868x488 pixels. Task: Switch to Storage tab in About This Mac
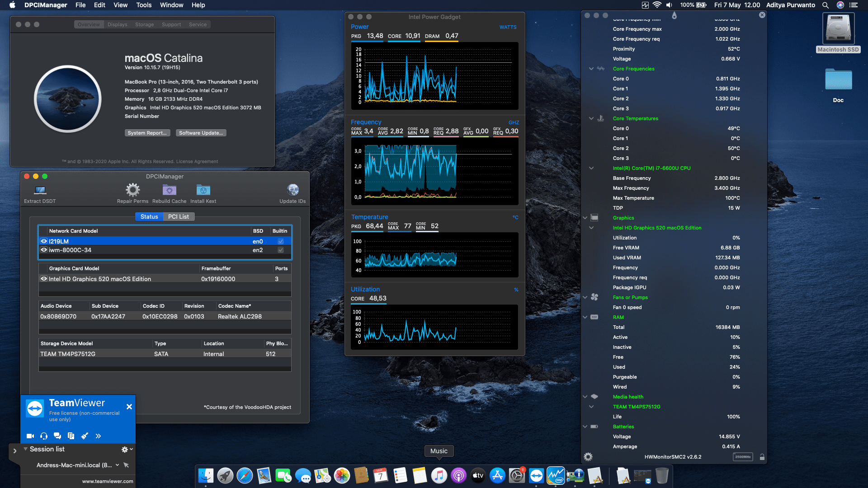click(144, 24)
